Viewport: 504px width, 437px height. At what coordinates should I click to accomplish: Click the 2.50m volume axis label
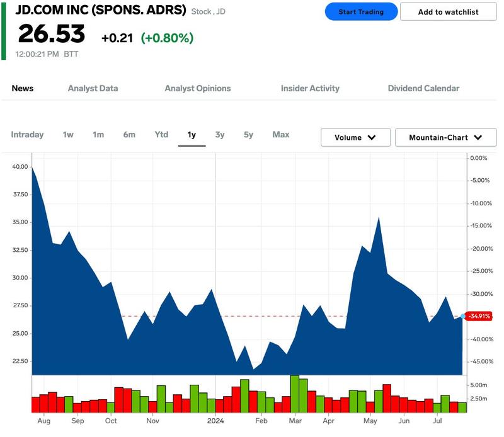point(479,399)
